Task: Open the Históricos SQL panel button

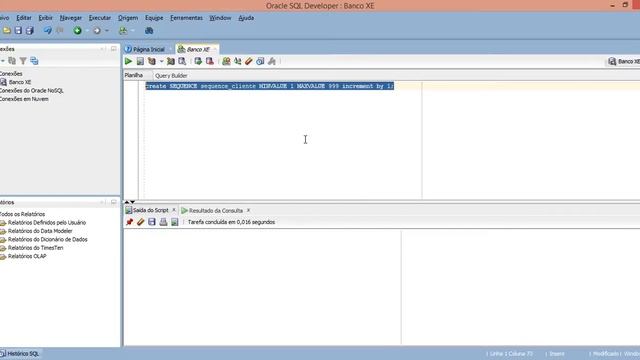Action: [20, 353]
